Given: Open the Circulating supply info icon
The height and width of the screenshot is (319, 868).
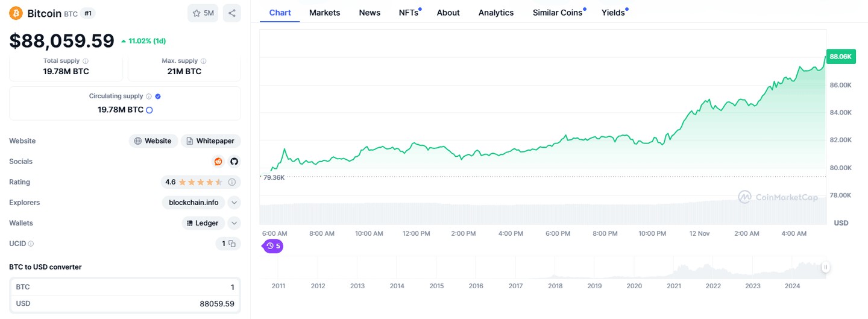Looking at the screenshot, I should click(x=149, y=96).
